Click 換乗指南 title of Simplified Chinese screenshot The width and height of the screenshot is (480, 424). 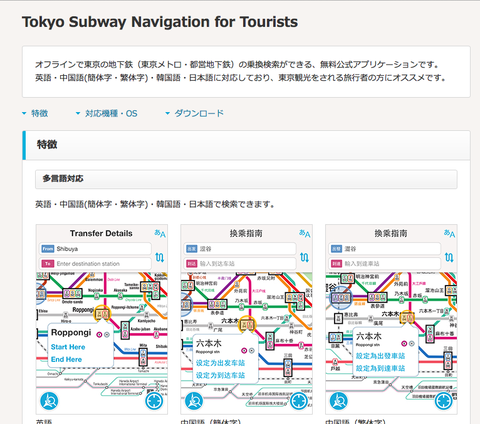(x=246, y=233)
